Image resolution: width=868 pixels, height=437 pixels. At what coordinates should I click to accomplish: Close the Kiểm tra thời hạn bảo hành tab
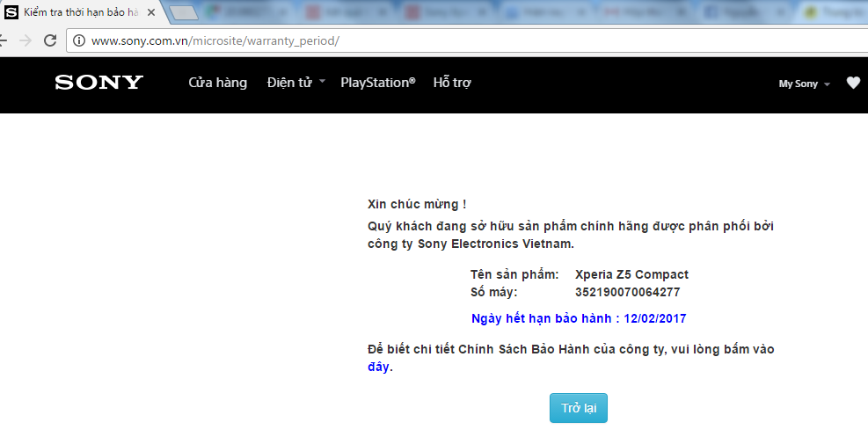[151, 12]
